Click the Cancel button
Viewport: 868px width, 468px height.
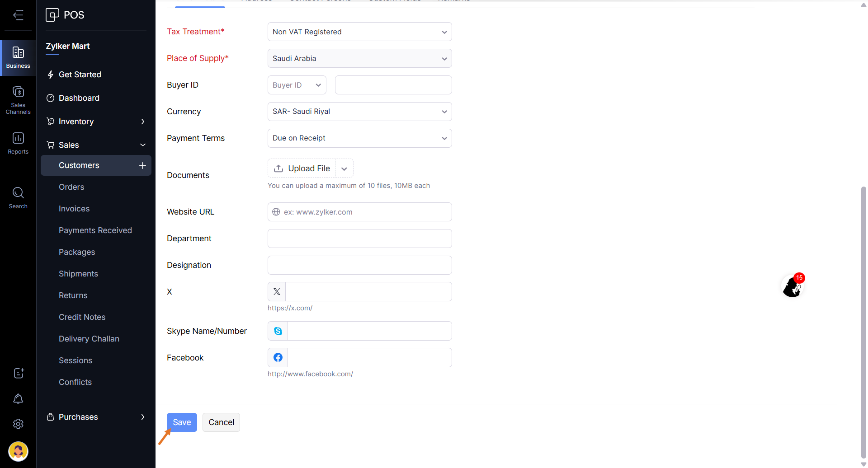(221, 422)
